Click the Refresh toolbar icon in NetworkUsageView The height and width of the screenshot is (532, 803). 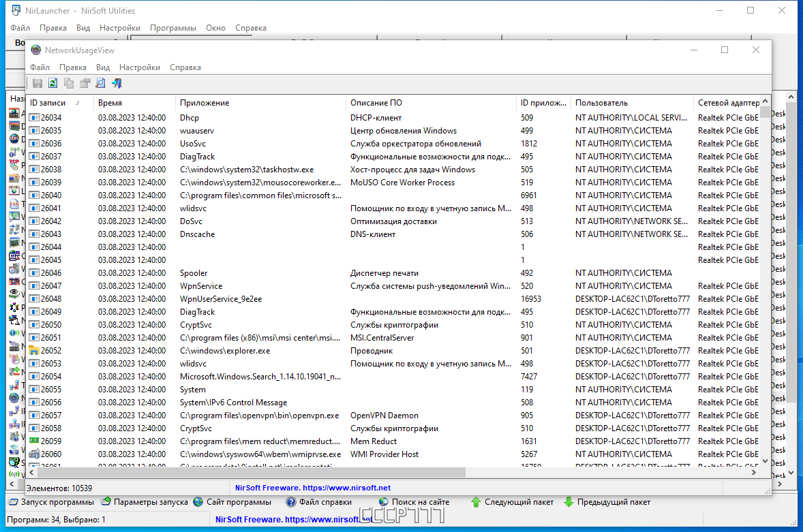(x=52, y=83)
